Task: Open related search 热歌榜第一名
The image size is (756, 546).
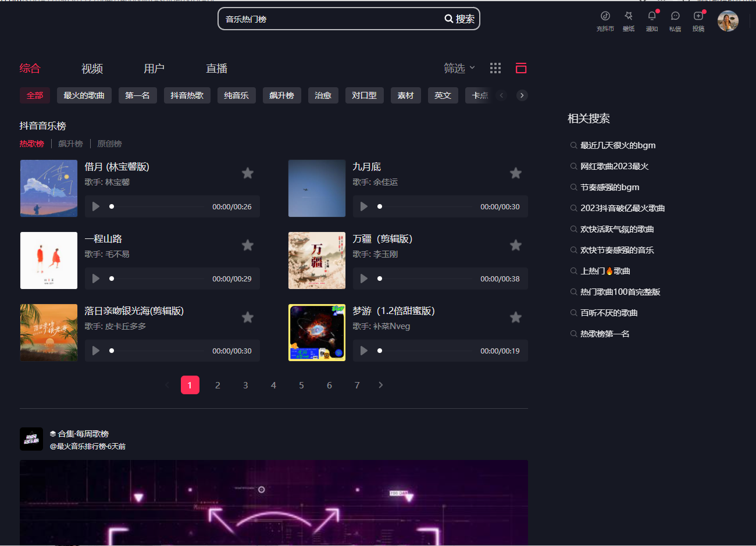Action: tap(605, 334)
